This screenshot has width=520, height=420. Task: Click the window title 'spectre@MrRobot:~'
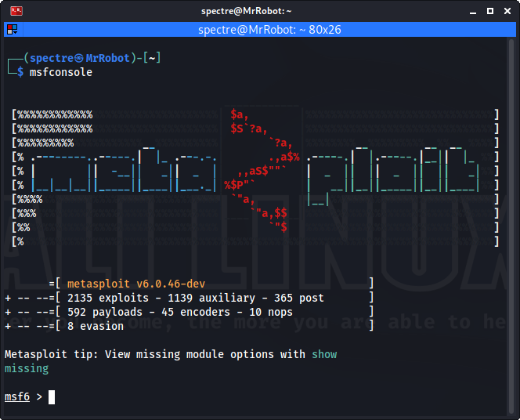pos(246,11)
